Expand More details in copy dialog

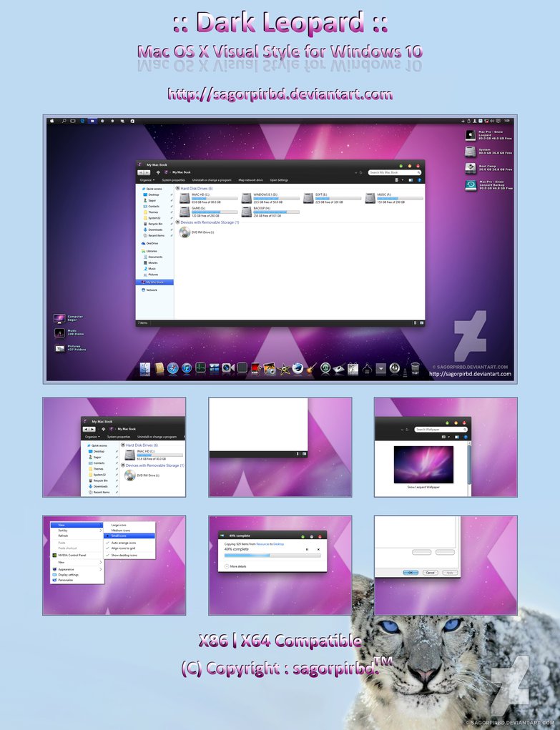235,566
